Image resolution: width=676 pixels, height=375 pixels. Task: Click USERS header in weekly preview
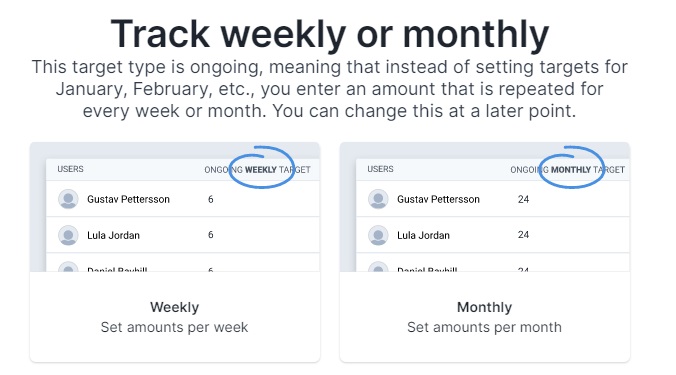70,169
